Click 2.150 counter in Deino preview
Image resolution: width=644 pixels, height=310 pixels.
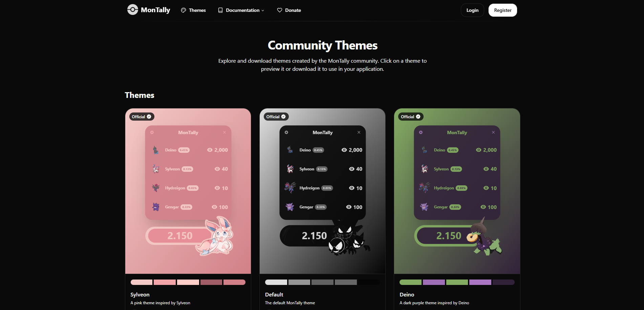click(449, 236)
